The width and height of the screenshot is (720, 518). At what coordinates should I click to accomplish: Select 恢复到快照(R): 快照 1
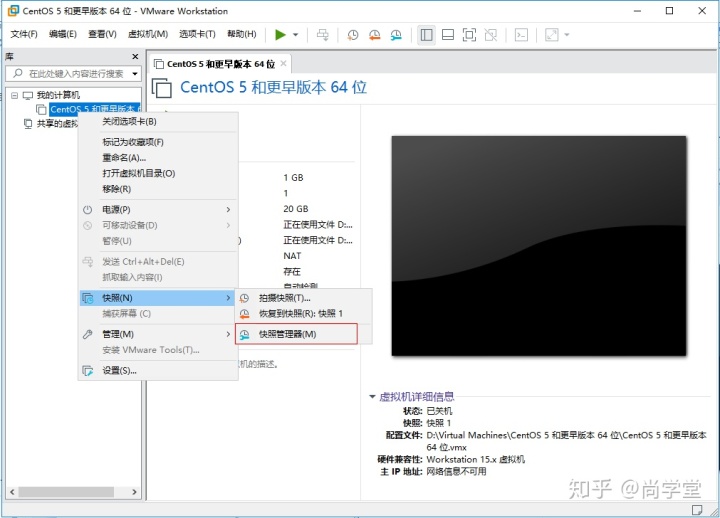pyautogui.click(x=303, y=314)
